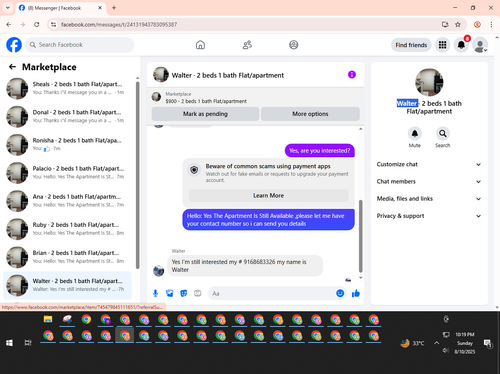Viewport: 500px width, 374px height.
Task: Click More options button
Action: pyautogui.click(x=310, y=114)
